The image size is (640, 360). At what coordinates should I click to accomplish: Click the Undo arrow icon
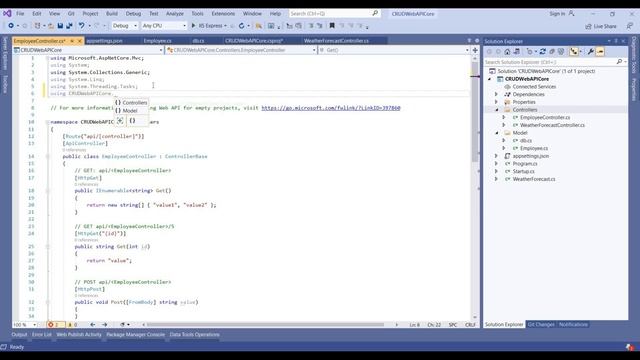tap(82, 26)
